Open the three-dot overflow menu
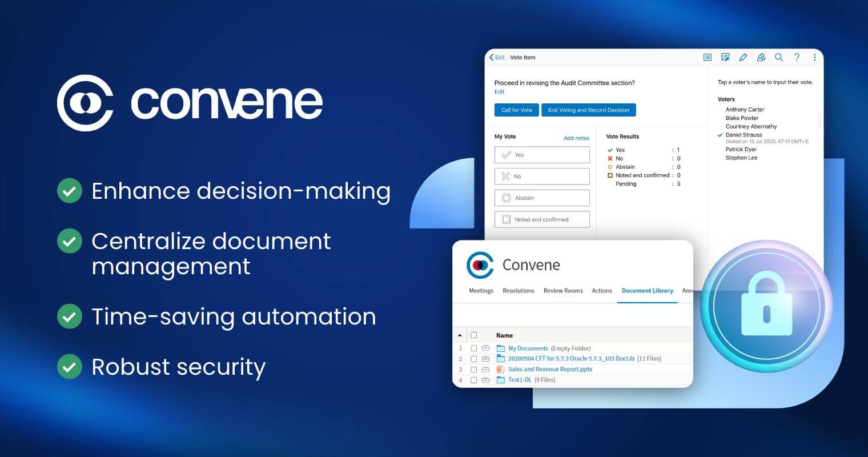Screen dimensions: 868x457 pos(815,57)
